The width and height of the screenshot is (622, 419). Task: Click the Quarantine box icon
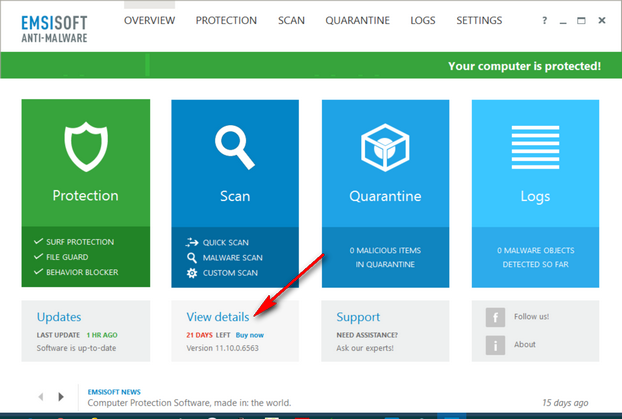point(385,148)
